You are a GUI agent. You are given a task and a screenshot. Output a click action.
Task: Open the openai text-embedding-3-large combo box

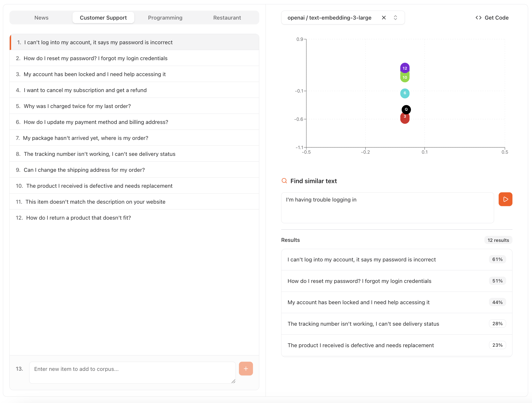click(329, 18)
